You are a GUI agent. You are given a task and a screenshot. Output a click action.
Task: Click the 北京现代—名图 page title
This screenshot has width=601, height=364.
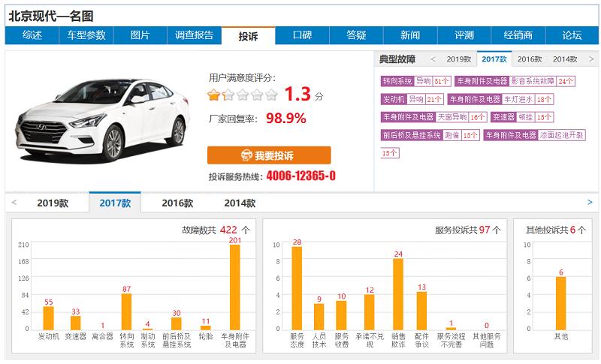point(51,16)
